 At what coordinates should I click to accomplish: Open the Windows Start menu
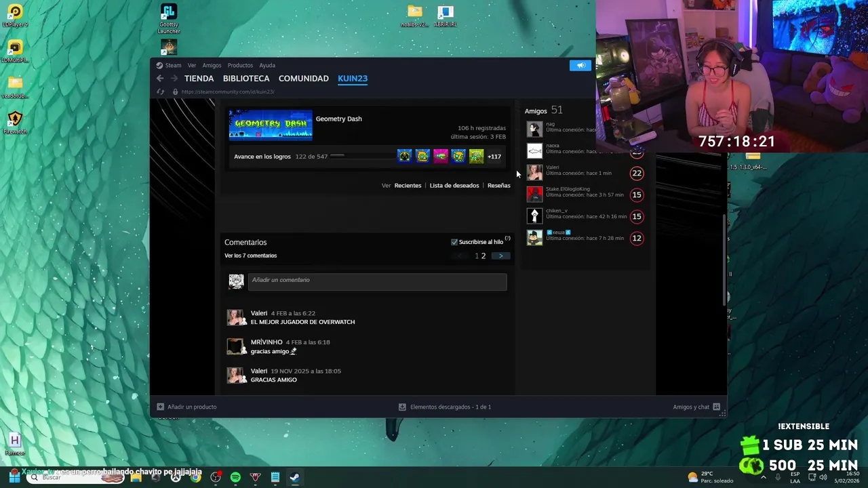point(14,477)
